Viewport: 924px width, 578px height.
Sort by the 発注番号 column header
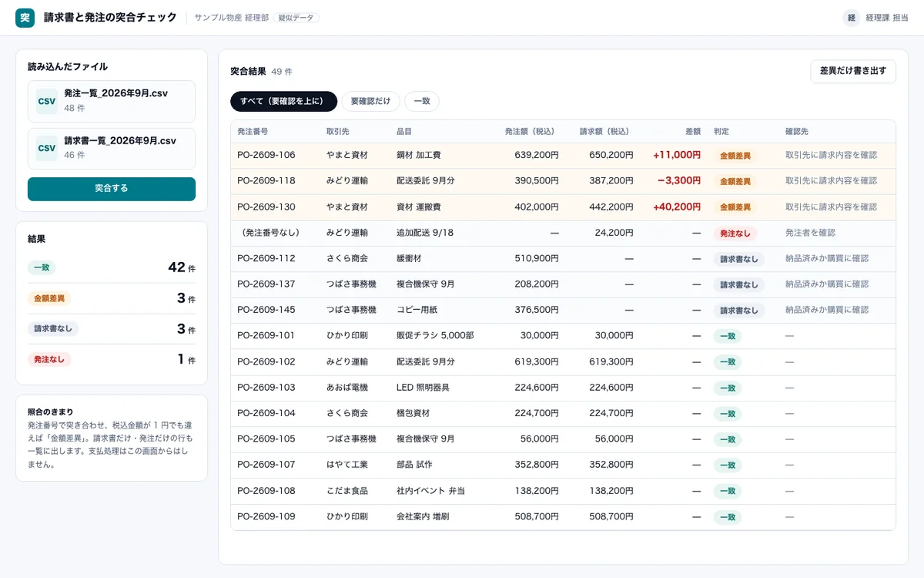tap(253, 132)
